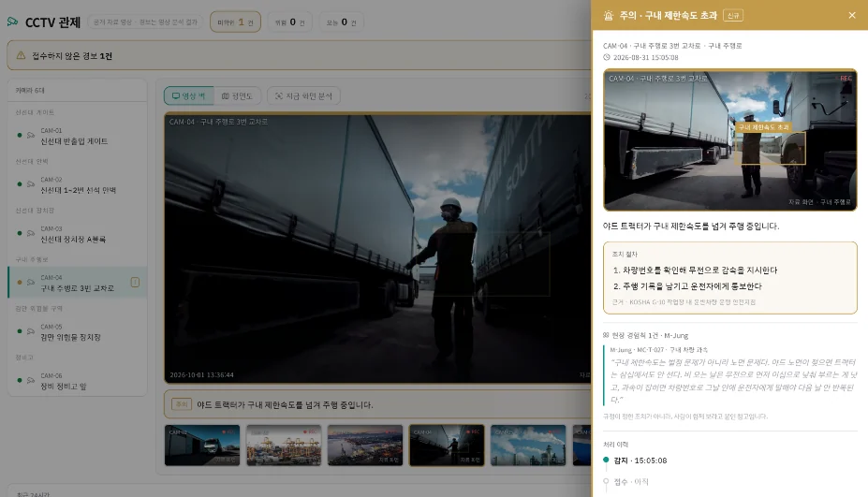
Task: Select CAM-06 장비 정비고 앞
Action: click(x=78, y=381)
